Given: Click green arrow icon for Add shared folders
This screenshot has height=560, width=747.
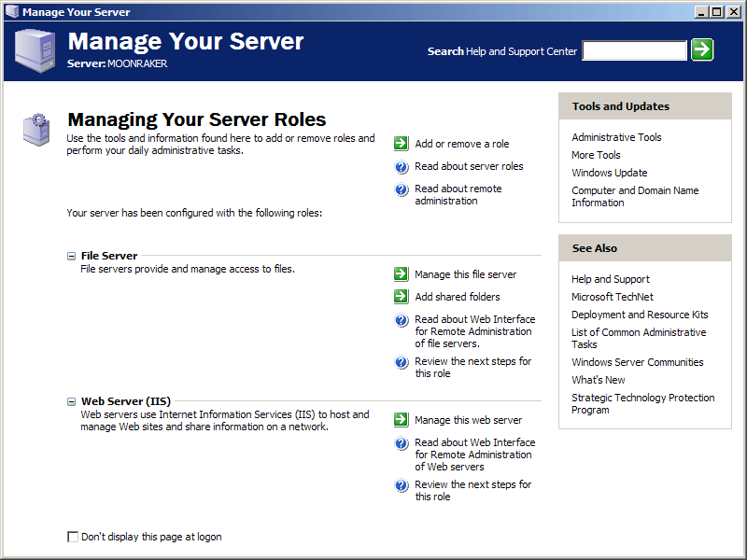Looking at the screenshot, I should 402,296.
